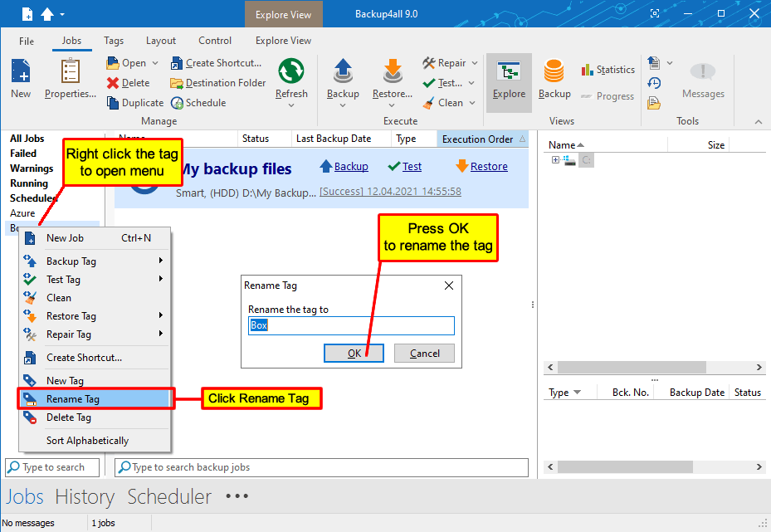The width and height of the screenshot is (771, 532).
Task: Open job Properties from the clipboard icon
Action: [71, 78]
